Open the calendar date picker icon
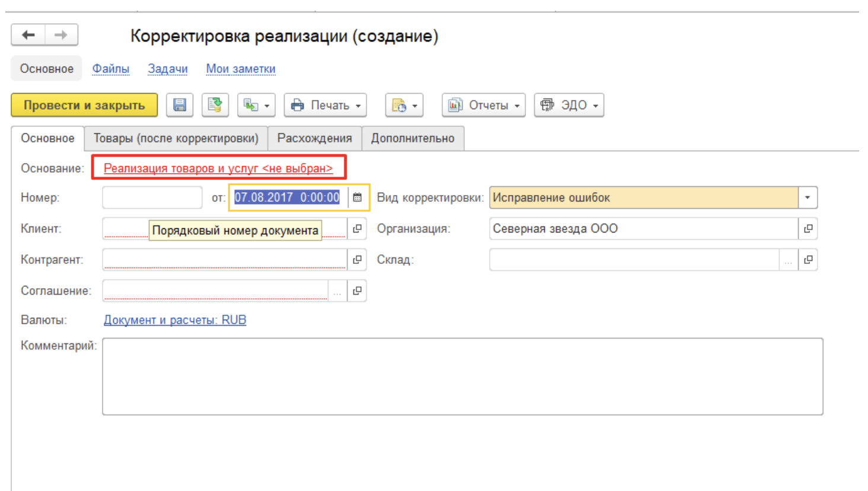 coord(358,197)
